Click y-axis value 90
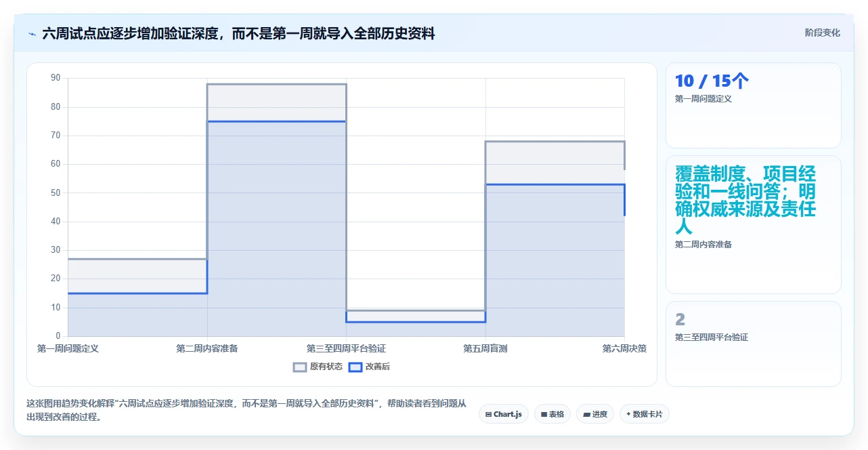This screenshot has height=450, width=868. tap(56, 78)
